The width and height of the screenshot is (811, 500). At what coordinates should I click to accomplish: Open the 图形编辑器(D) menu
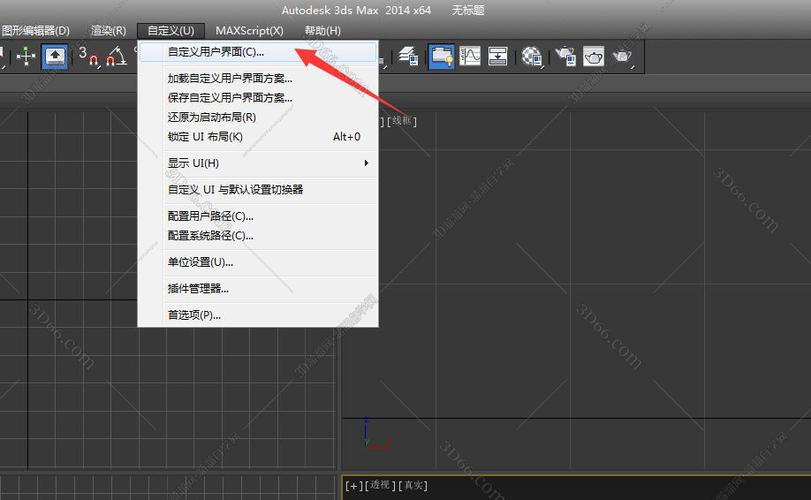coord(35,31)
